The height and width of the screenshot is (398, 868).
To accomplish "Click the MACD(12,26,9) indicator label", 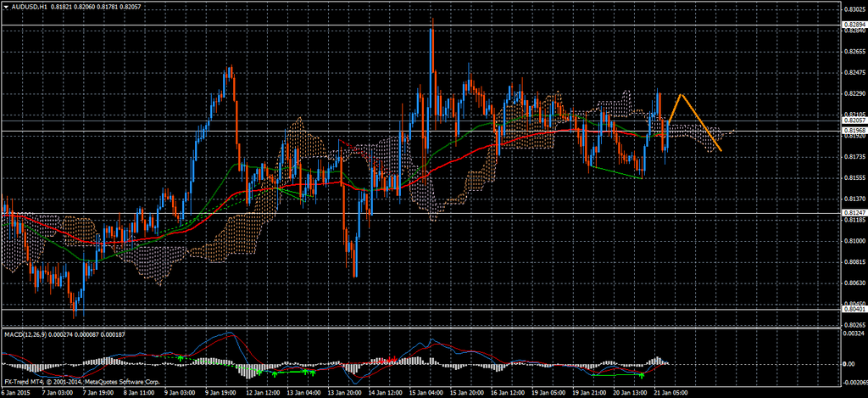I will [27, 335].
